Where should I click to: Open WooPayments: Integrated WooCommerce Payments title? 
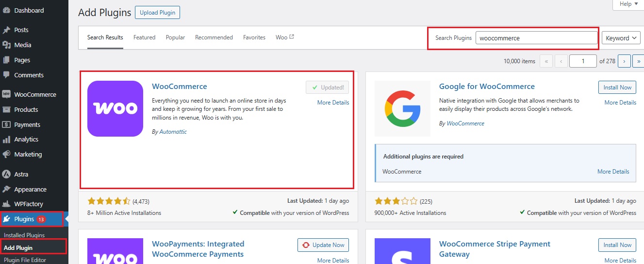click(x=198, y=249)
